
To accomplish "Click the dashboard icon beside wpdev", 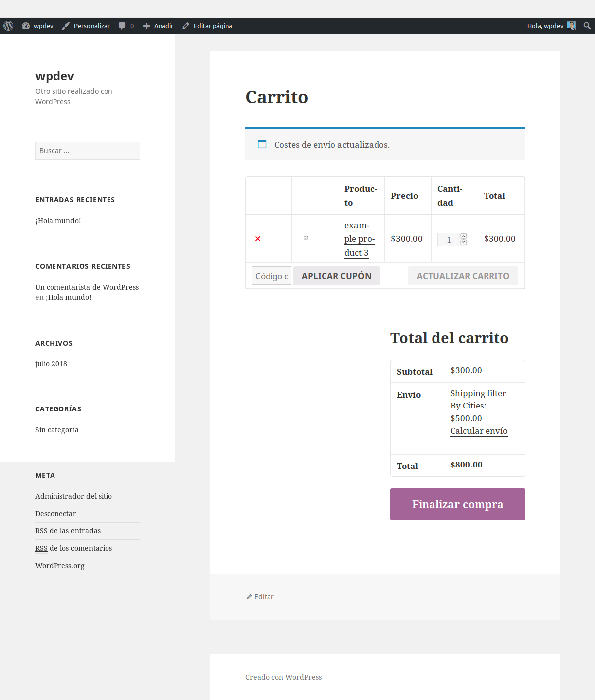I will pyautogui.click(x=26, y=26).
